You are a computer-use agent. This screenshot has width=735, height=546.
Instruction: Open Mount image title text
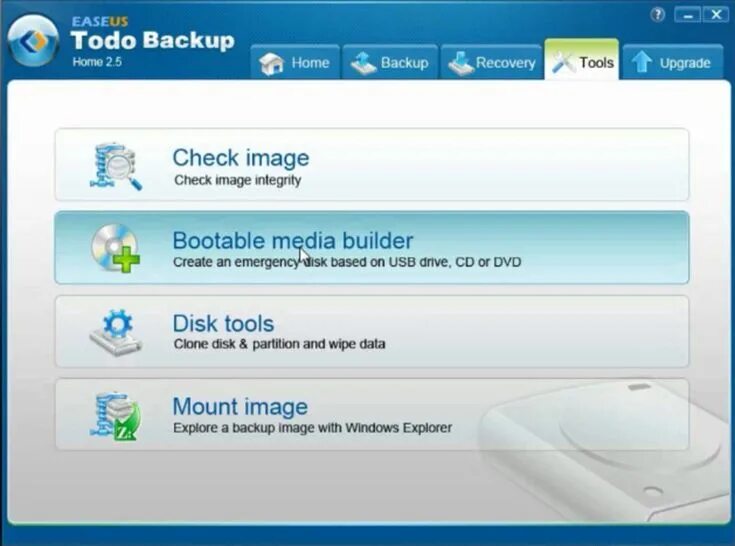(x=240, y=406)
